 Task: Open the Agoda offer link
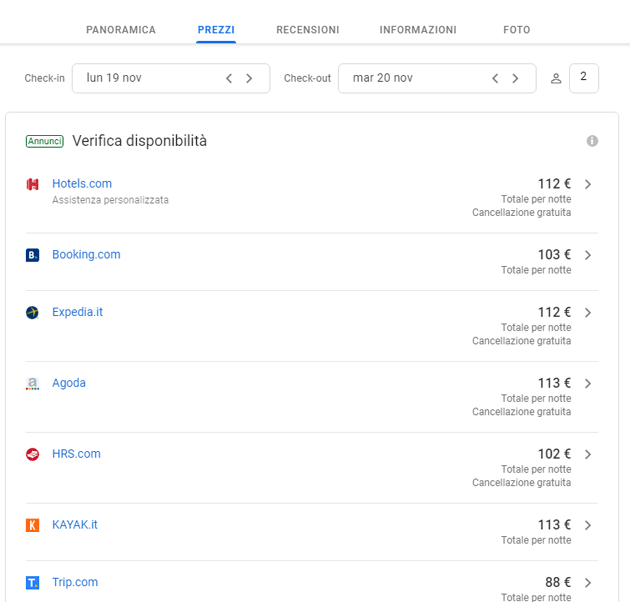[69, 383]
